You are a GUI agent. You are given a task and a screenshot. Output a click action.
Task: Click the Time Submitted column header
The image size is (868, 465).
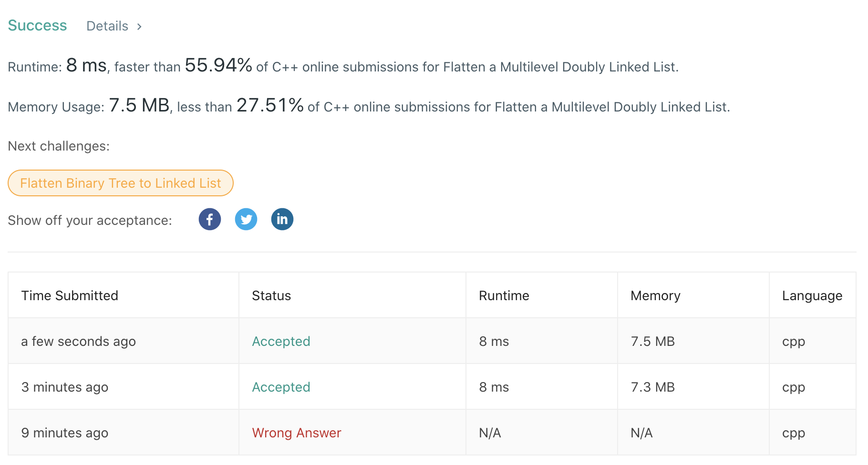coord(70,296)
